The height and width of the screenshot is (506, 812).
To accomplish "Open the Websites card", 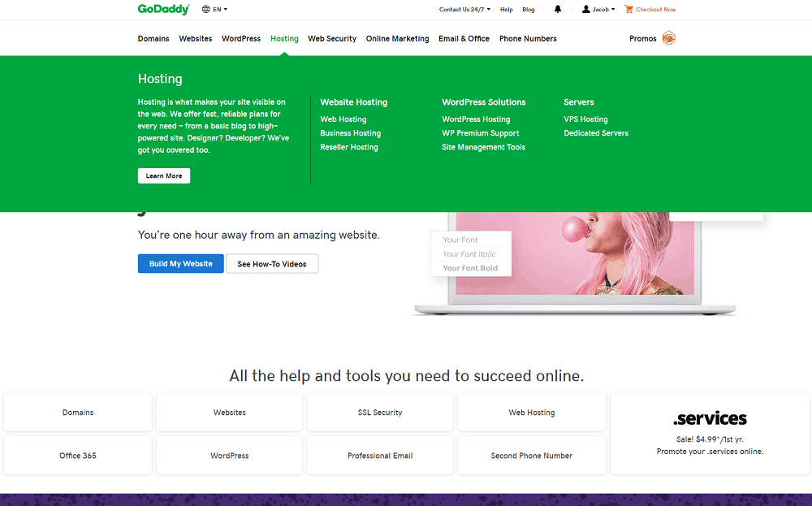I will 230,413.
